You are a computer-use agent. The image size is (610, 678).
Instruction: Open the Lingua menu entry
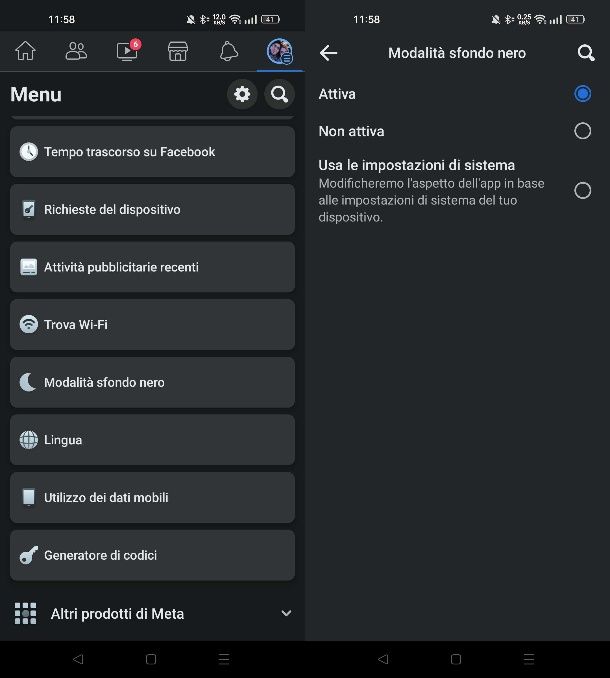(152, 440)
